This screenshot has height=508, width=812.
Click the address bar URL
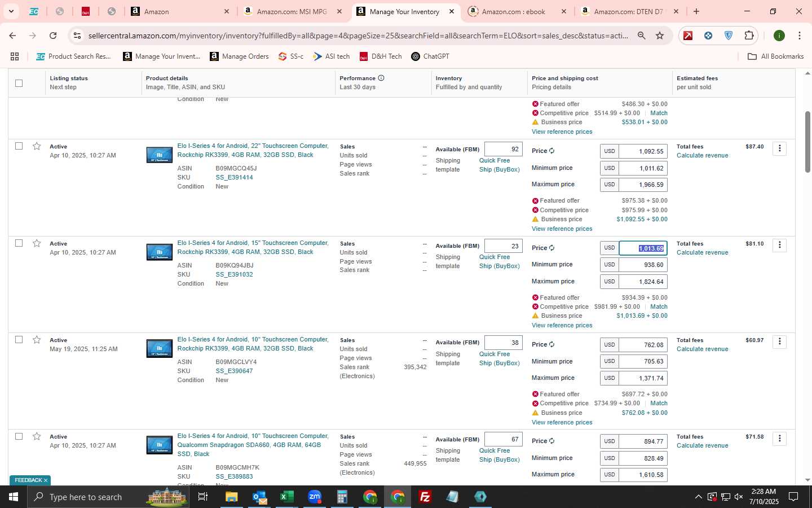click(x=358, y=36)
